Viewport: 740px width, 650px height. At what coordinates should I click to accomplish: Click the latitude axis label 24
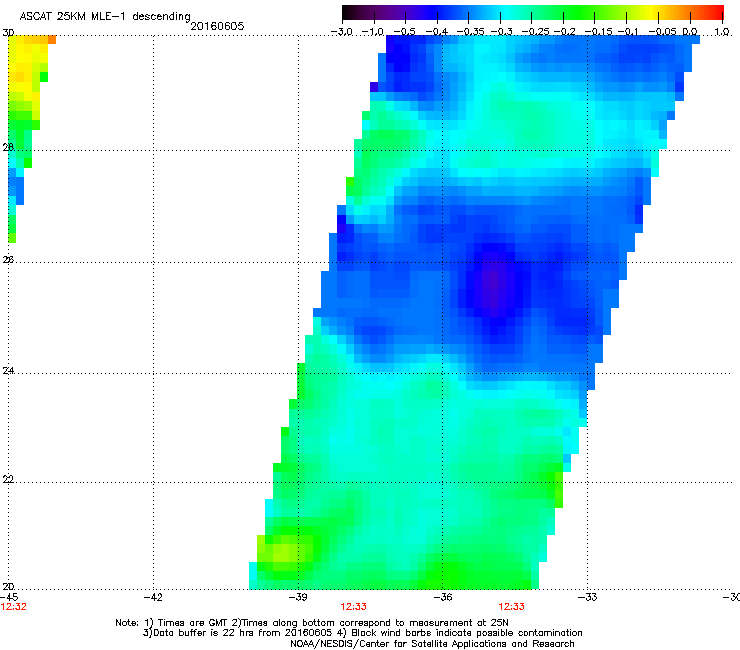(8, 371)
